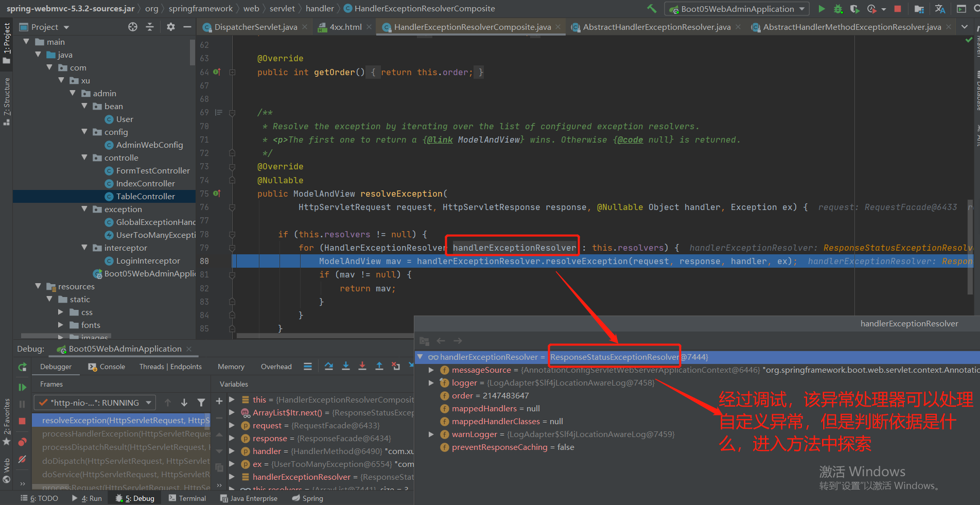Stop the application from the top toolbar

[898, 9]
